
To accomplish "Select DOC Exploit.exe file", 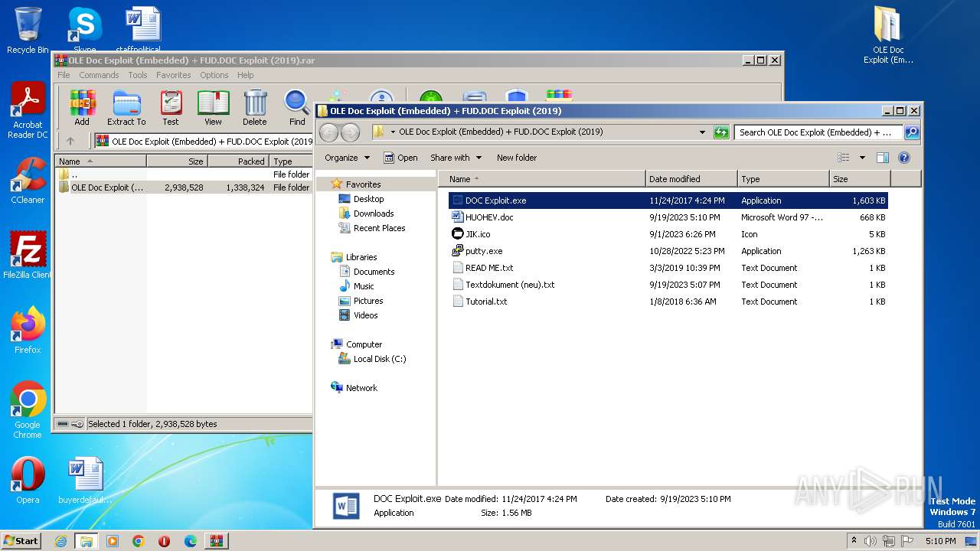I will 667,201.
